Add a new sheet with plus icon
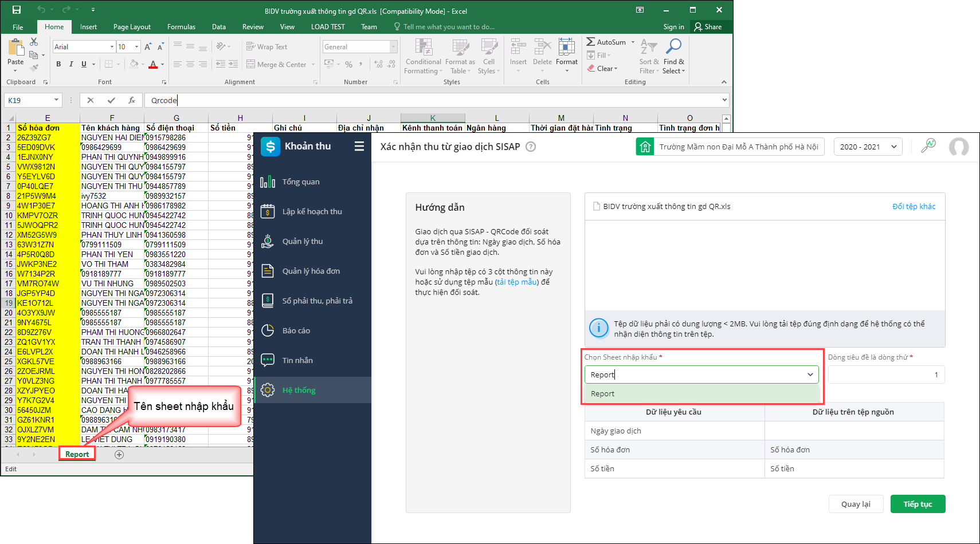Viewport: 980px width, 544px height. [119, 455]
